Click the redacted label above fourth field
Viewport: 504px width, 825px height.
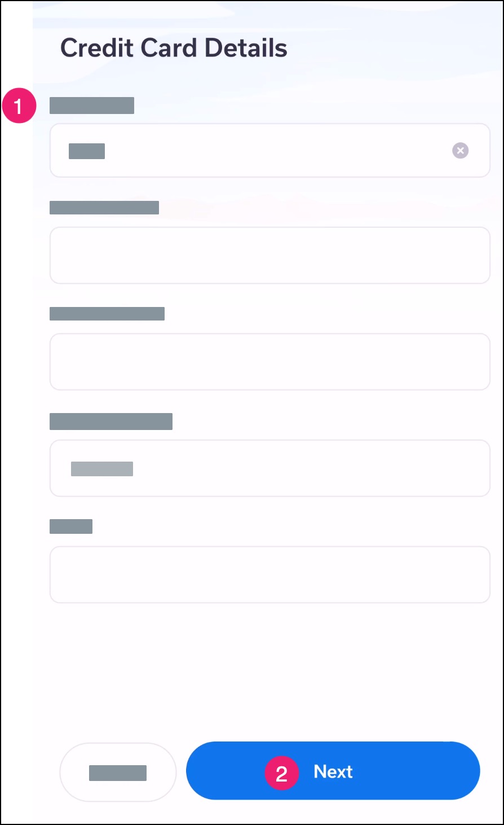click(x=111, y=422)
